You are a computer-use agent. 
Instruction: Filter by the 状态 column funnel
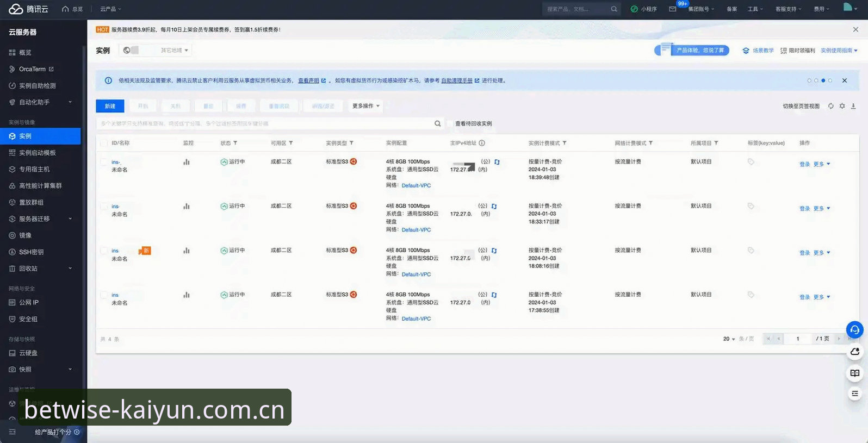click(x=235, y=143)
